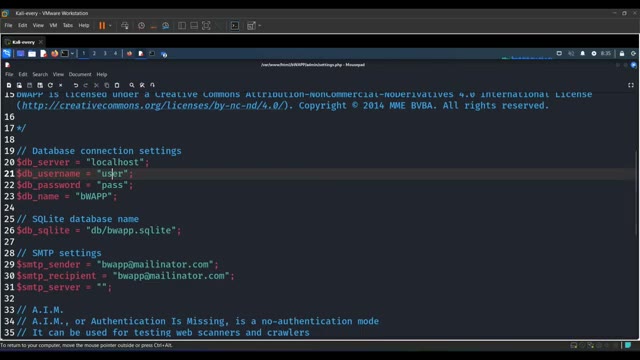Click inside the "localhost" string on line 20

[115, 162]
